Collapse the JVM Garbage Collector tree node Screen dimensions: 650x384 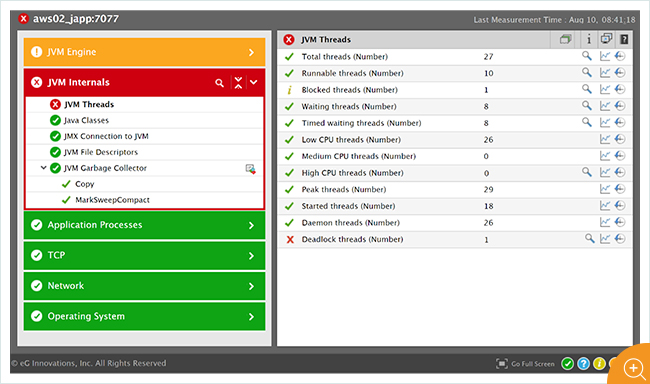43,168
